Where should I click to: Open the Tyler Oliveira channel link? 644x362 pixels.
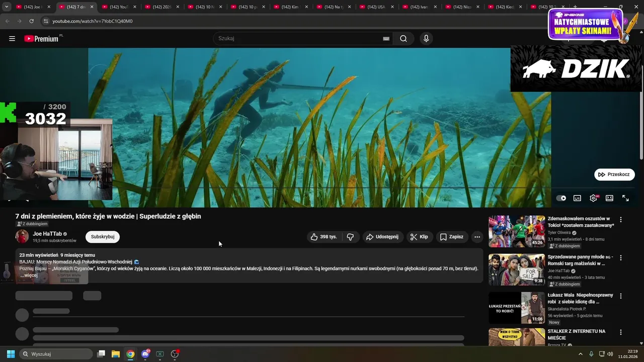coord(558,233)
